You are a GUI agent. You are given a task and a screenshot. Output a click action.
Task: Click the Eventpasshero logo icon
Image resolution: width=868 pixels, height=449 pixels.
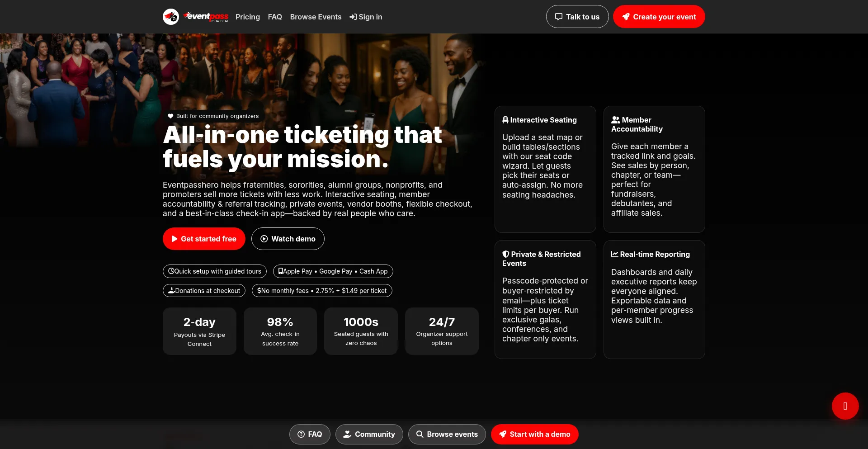(x=171, y=16)
